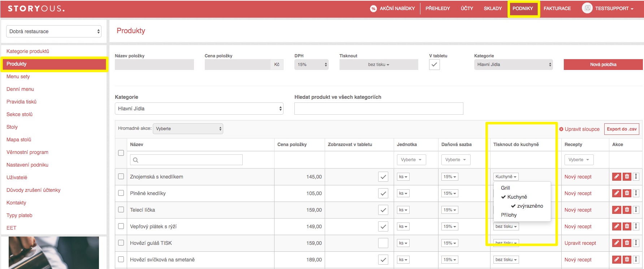Select the Hovězí guláš TISK row checkbox
This screenshot has height=269, width=644.
pyautogui.click(x=121, y=243)
